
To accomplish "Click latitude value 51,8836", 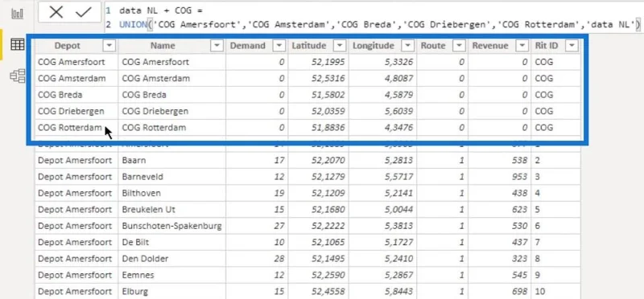I will [328, 128].
